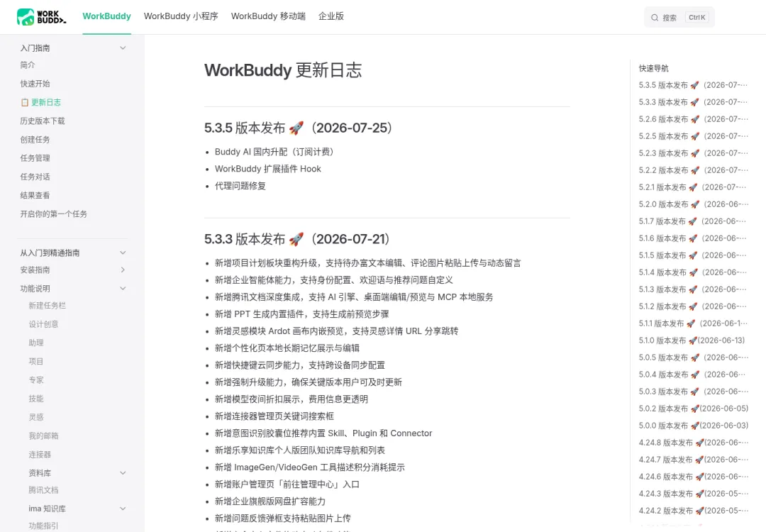Select 专家 in the sidebar
The width and height of the screenshot is (766, 532).
(x=36, y=379)
